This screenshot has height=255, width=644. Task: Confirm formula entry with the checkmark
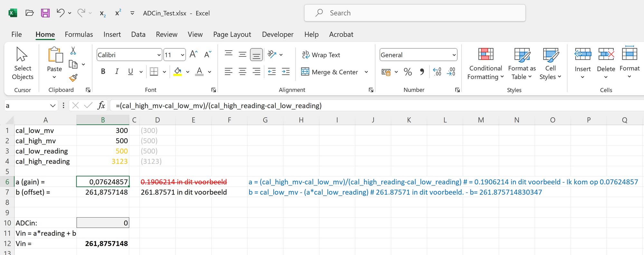88,105
